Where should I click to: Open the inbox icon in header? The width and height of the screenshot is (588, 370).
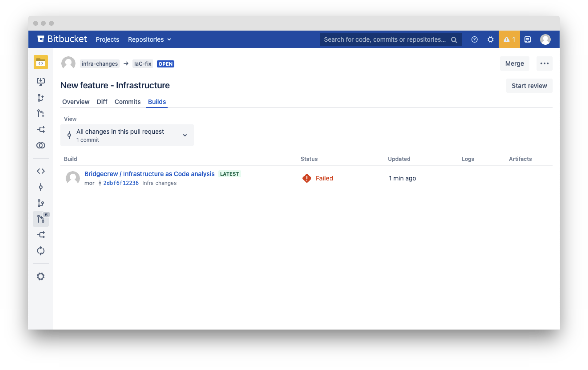[x=528, y=39]
